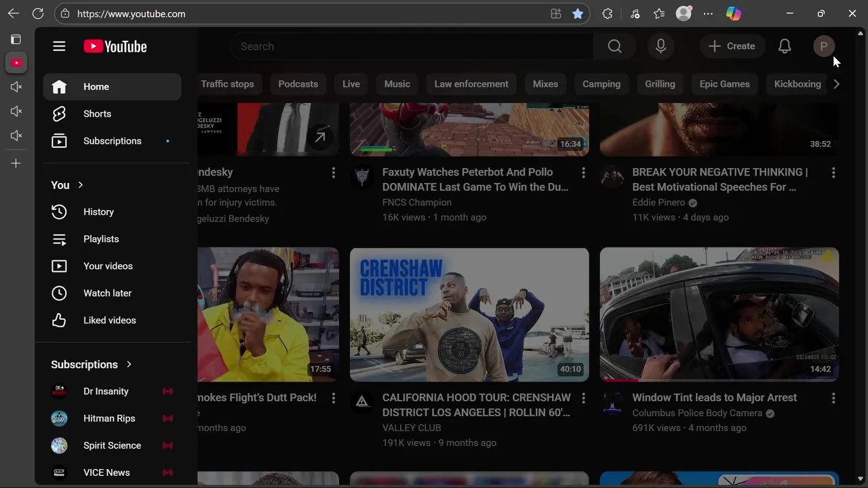Select the Camping filter chip
Image resolution: width=868 pixels, height=488 pixels.
[x=601, y=84]
